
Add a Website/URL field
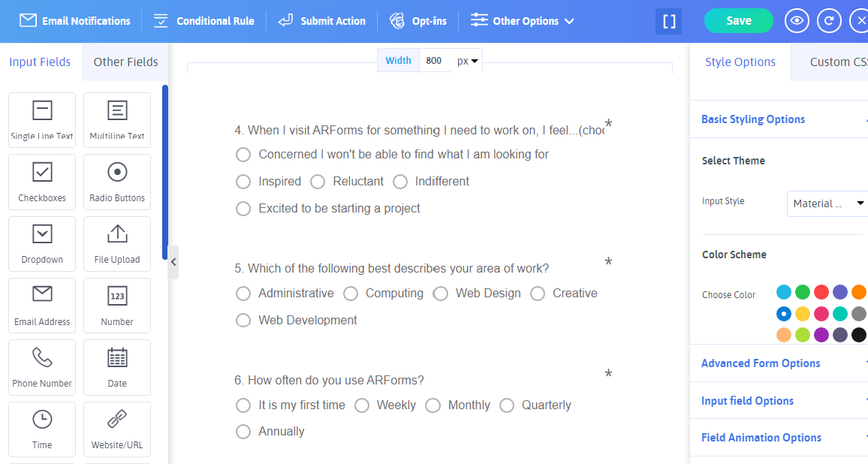(x=117, y=428)
